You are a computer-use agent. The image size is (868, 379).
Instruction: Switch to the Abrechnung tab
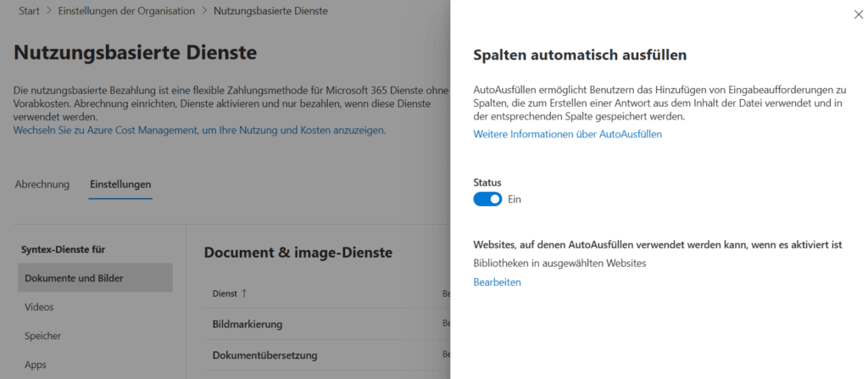pos(42,184)
